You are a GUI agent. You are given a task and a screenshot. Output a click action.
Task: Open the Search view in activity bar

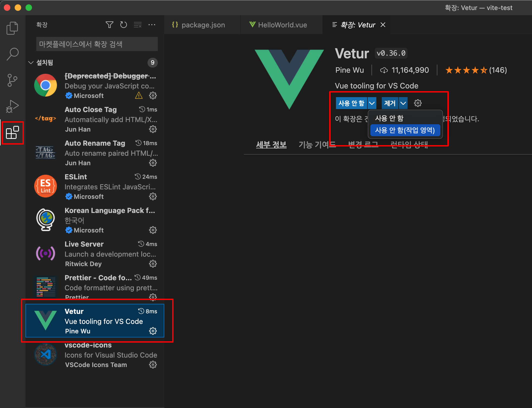point(12,54)
